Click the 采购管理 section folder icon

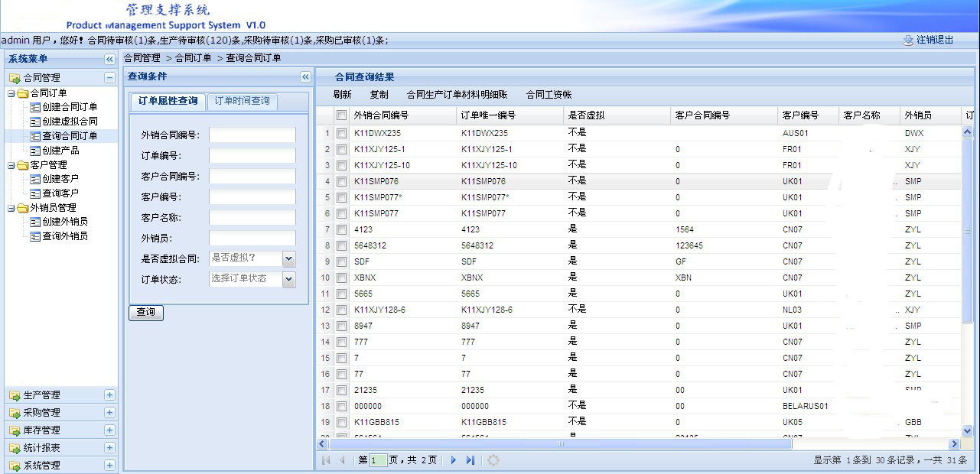tap(15, 413)
